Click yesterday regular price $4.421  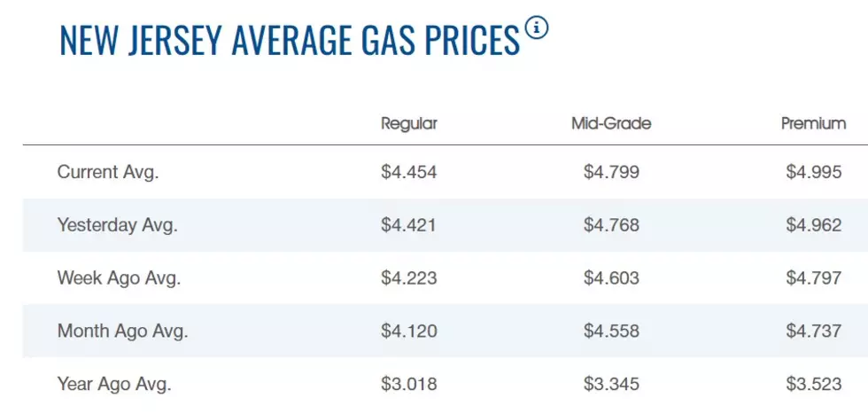408,225
